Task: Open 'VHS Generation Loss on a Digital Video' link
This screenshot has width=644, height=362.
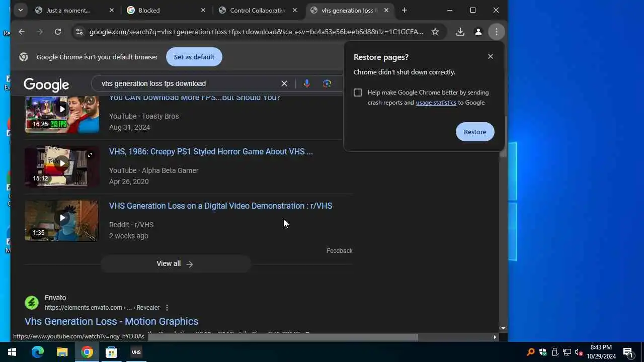Action: [220, 206]
